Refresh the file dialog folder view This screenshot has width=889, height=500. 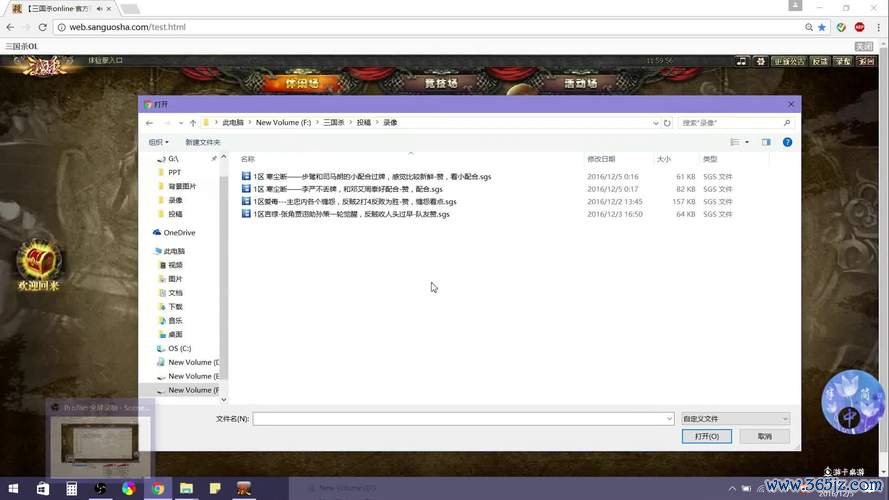(667, 123)
